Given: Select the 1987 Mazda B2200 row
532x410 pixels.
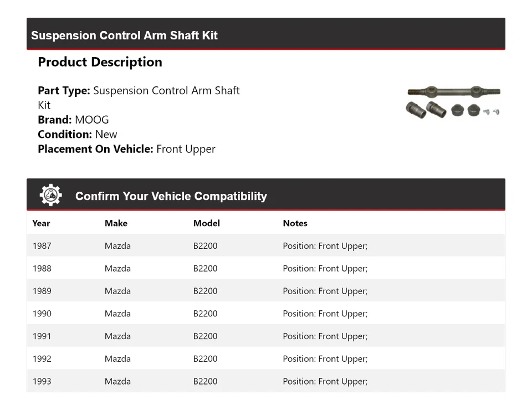Looking at the screenshot, I should click(266, 245).
